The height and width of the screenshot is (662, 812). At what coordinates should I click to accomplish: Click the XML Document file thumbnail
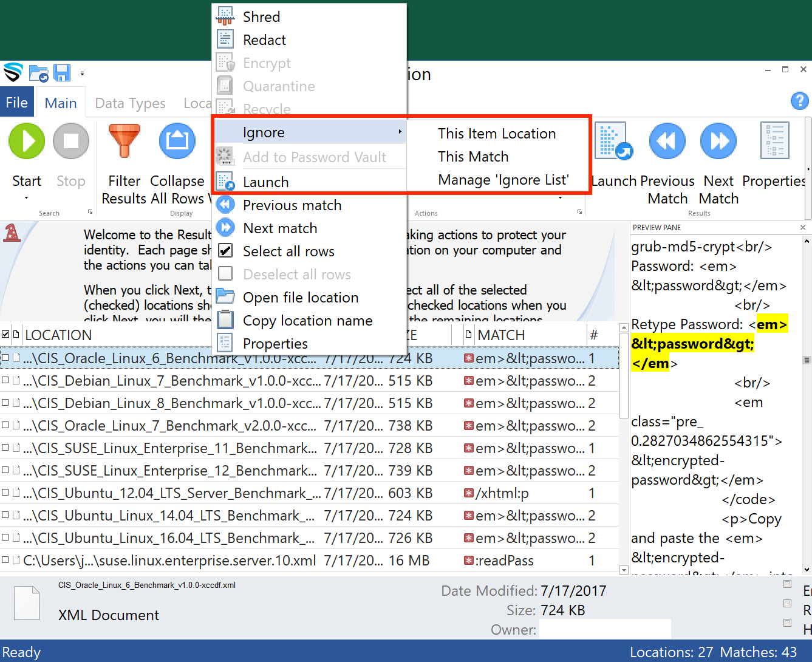27,602
